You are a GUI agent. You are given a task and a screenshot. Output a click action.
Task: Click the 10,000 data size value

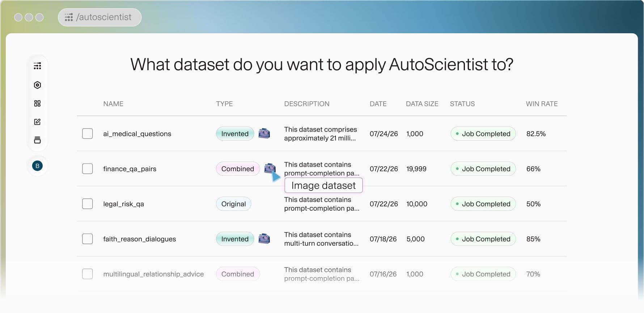click(417, 204)
